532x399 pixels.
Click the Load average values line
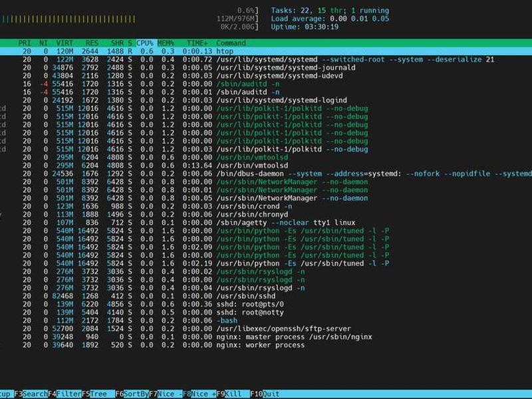click(x=330, y=19)
